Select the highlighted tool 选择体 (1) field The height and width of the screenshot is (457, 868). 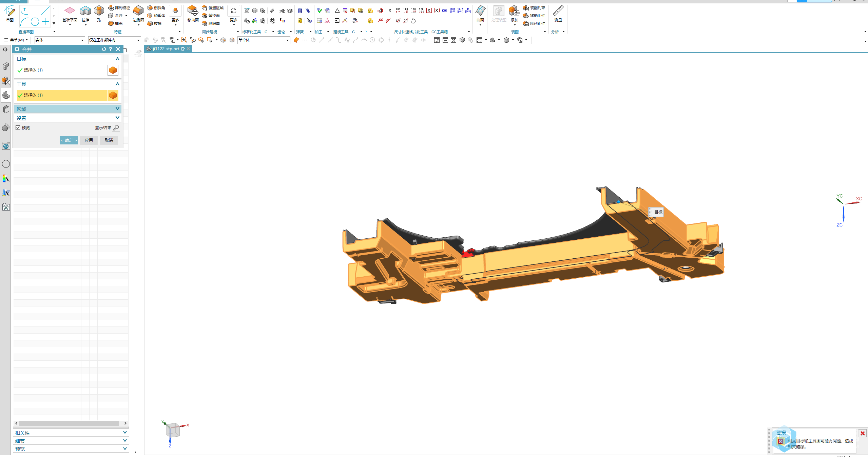62,95
